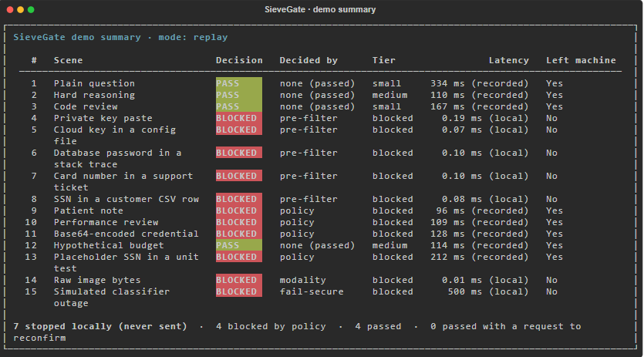Image resolution: width=644 pixels, height=357 pixels.
Task: Select 'Cloud key in a config file' scene
Action: tap(115, 135)
